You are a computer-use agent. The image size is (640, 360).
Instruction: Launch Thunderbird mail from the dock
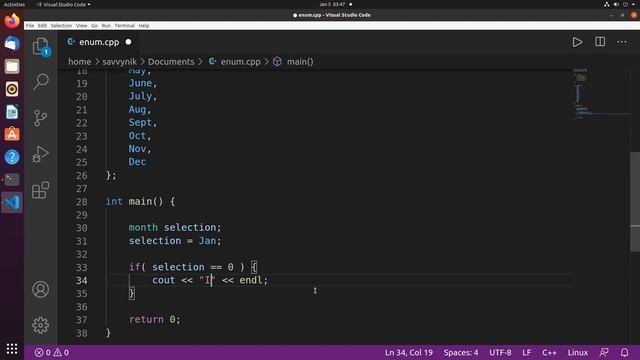(x=12, y=43)
